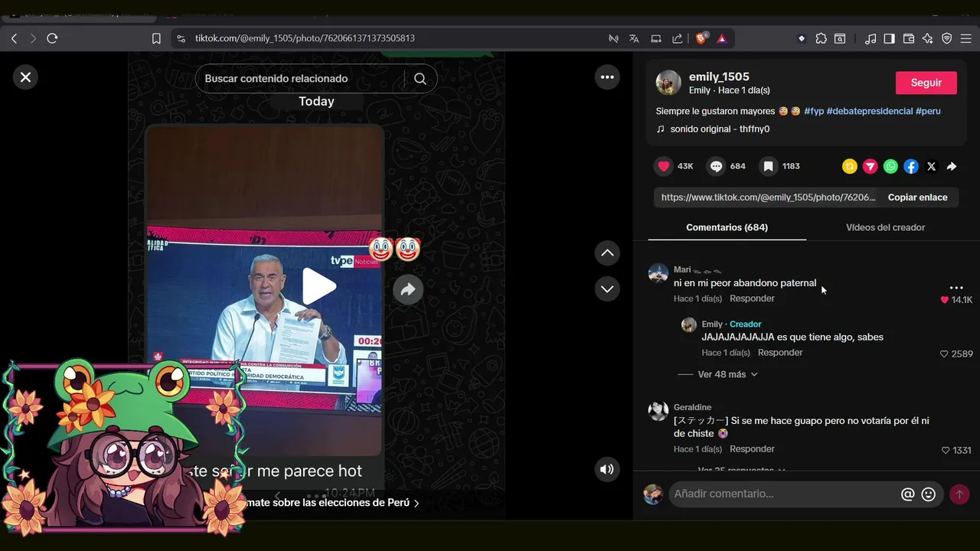Open more share options with the arrow icon
This screenshot has height=551, width=980.
952,166
